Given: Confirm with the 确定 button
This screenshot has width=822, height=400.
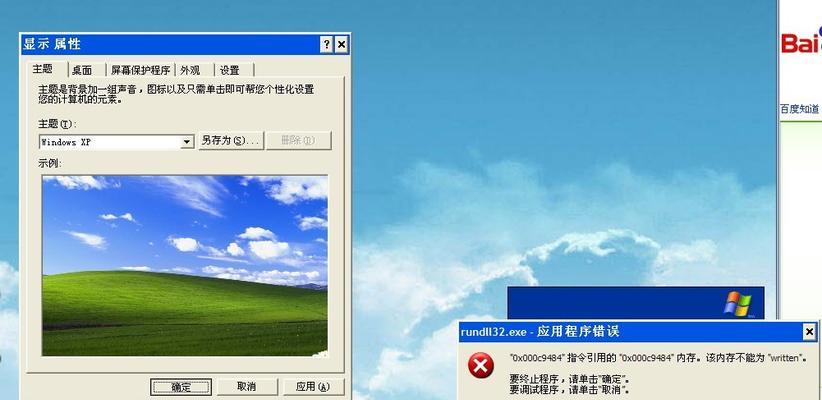Looking at the screenshot, I should point(181,387).
